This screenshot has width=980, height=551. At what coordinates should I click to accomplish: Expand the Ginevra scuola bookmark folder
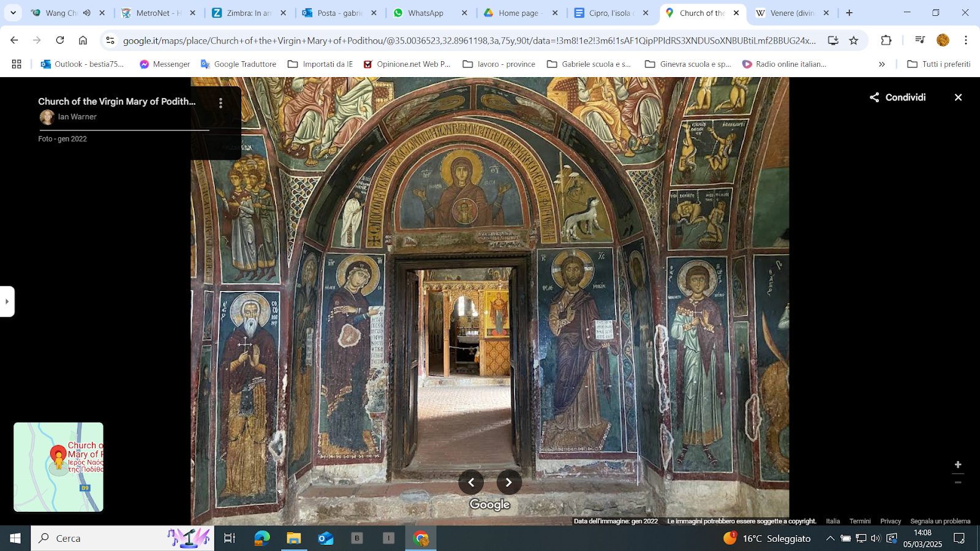point(688,64)
